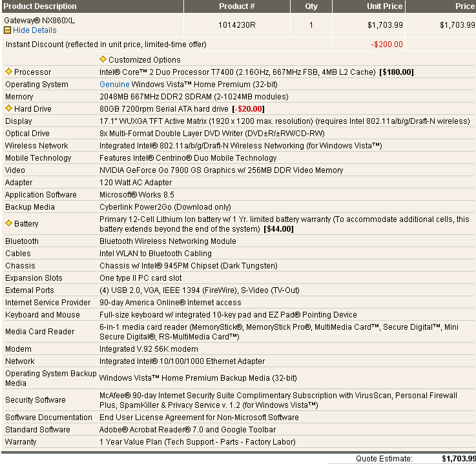Click the Keyboard and Mouse label
Image resolution: width=476 pixels, height=464 pixels.
click(43, 315)
